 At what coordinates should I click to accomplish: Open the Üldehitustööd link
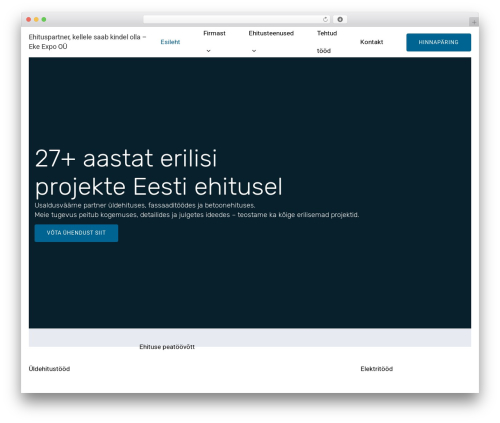point(49,369)
